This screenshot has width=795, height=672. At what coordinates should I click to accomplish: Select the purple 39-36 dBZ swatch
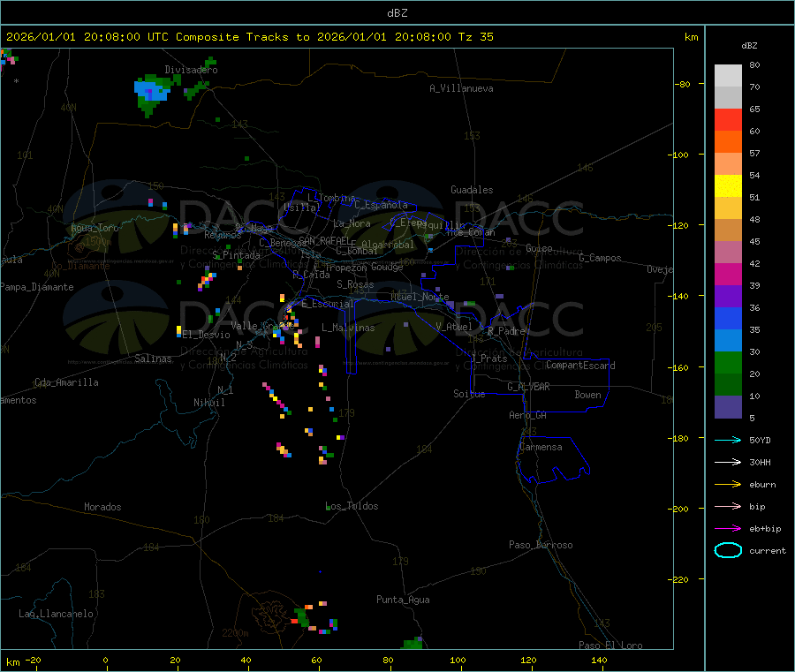[x=728, y=297]
